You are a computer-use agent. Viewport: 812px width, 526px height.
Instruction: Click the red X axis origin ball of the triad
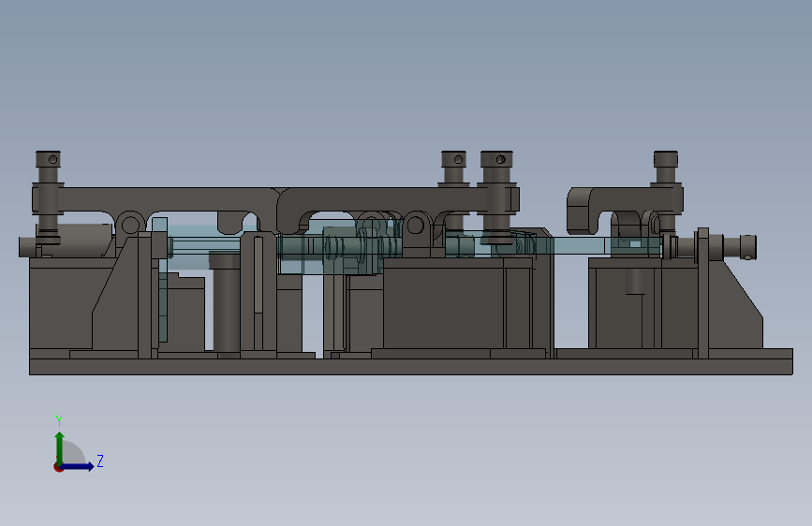coord(58,467)
